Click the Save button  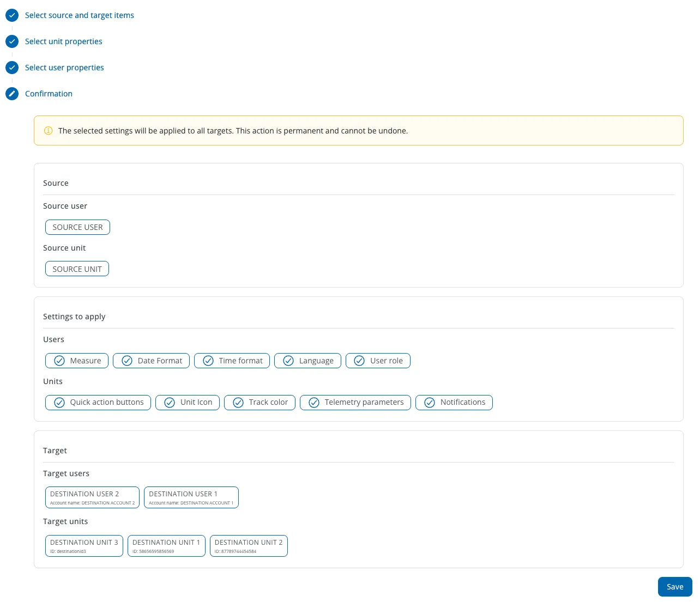click(x=675, y=587)
